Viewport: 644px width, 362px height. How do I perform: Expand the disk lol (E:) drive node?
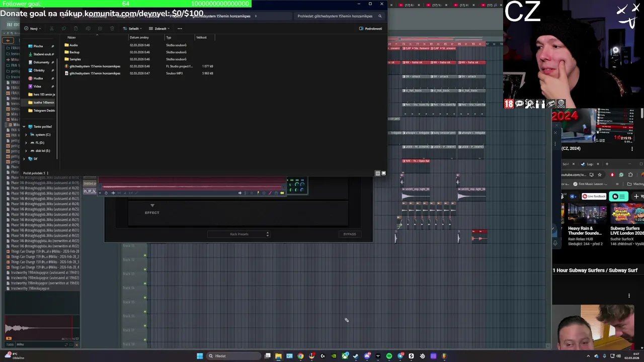[x=26, y=151]
